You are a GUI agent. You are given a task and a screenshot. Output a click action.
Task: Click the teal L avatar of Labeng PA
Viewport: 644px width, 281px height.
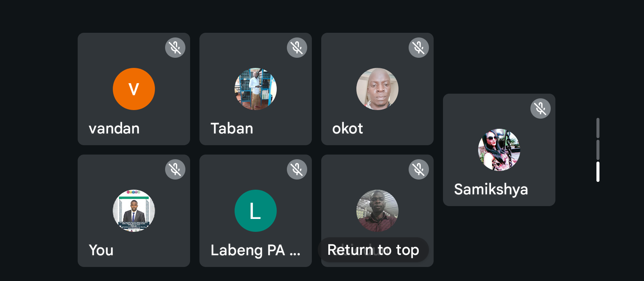256,211
